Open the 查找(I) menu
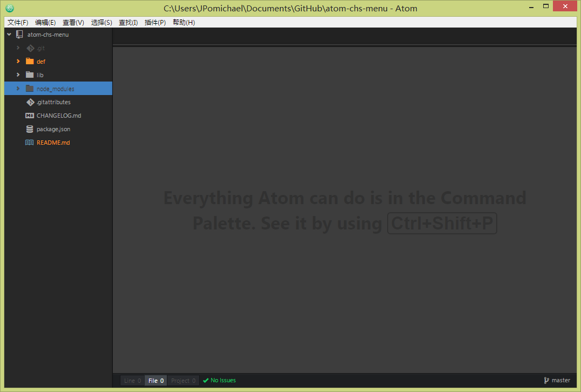Viewport: 581px width, 392px height. 128,22
